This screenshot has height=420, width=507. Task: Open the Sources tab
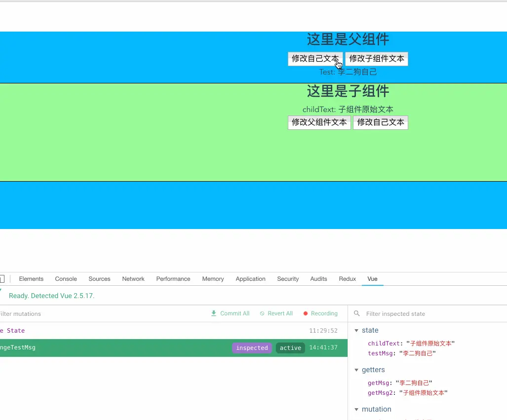pos(99,279)
